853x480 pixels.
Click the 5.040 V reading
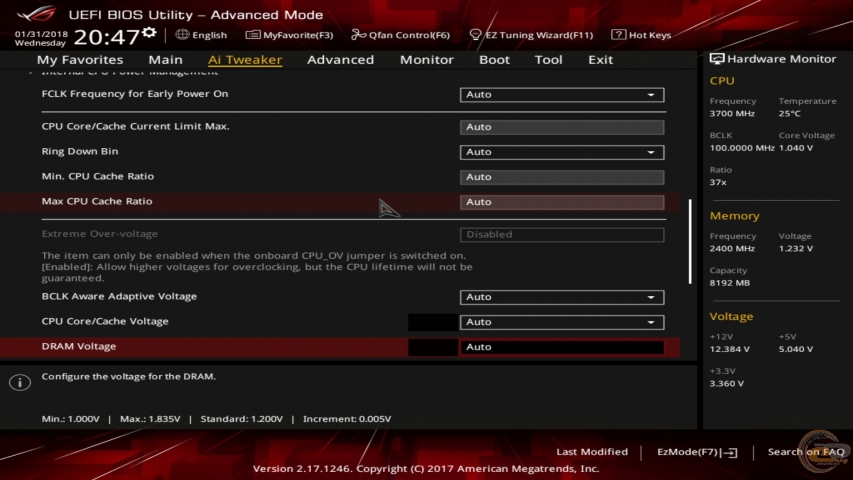click(796, 349)
